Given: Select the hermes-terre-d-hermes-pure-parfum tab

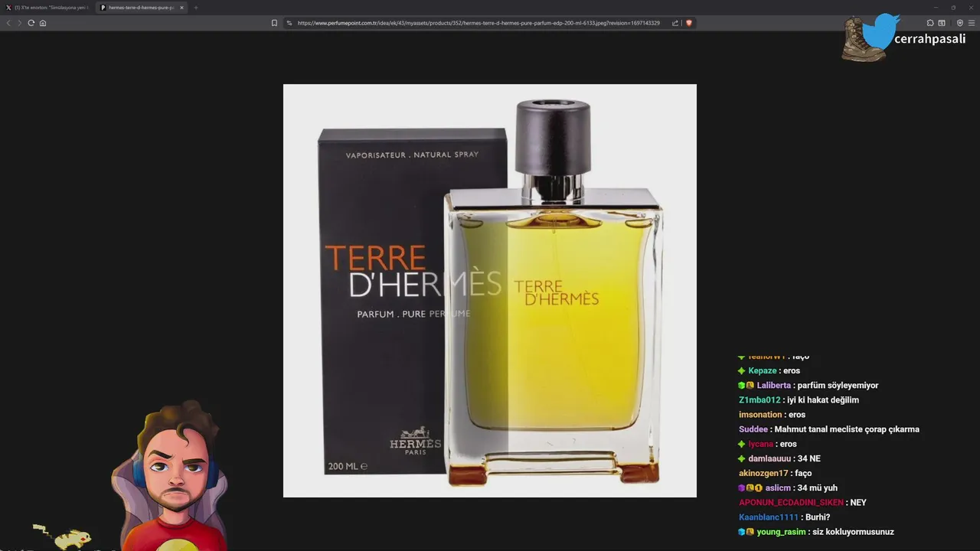Looking at the screenshot, I should (x=142, y=8).
